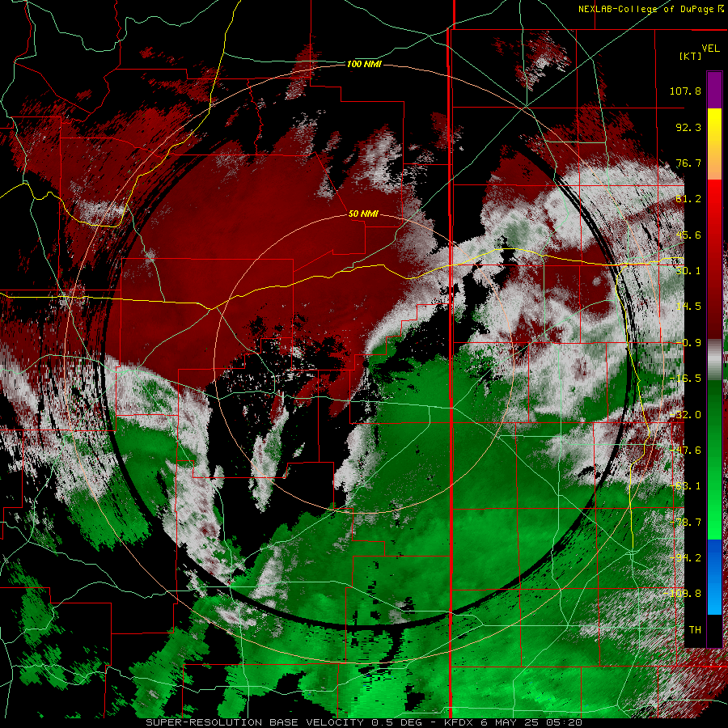
Task: Select the -47.6 legend value
Action: (685, 451)
